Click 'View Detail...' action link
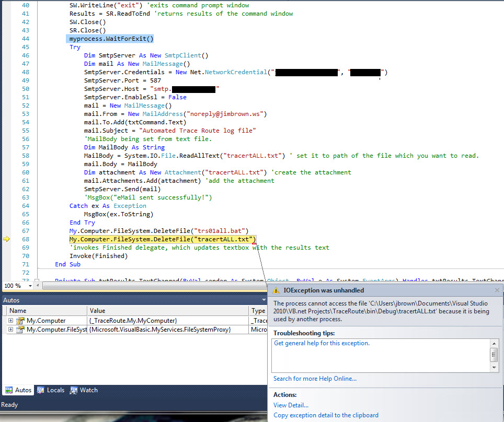This screenshot has width=504, height=422. pos(291,405)
